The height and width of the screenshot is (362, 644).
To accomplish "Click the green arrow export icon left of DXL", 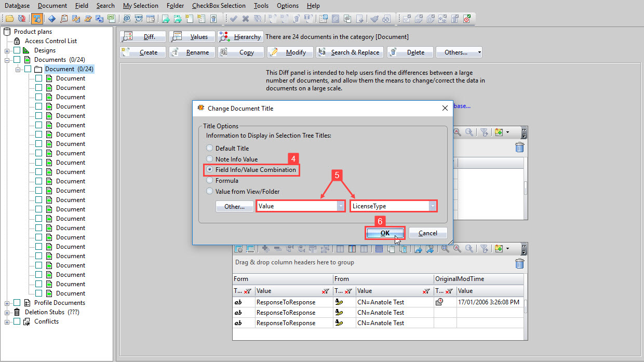I will [166, 19].
